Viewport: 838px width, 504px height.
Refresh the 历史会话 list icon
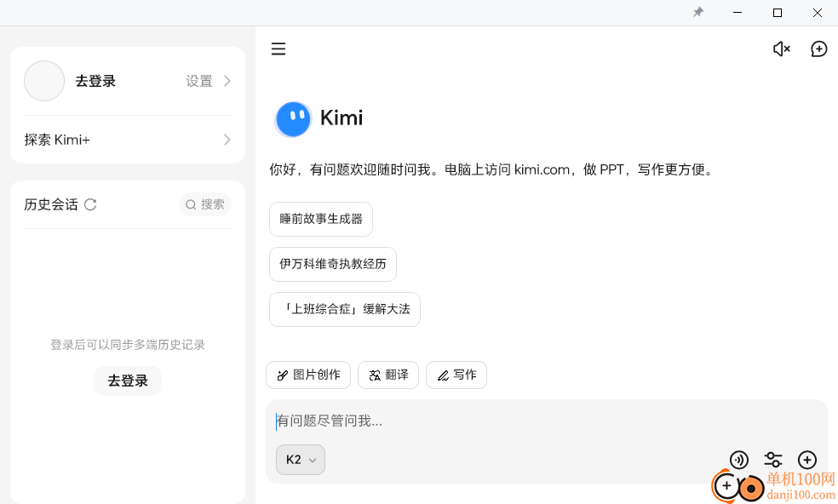[x=90, y=204]
